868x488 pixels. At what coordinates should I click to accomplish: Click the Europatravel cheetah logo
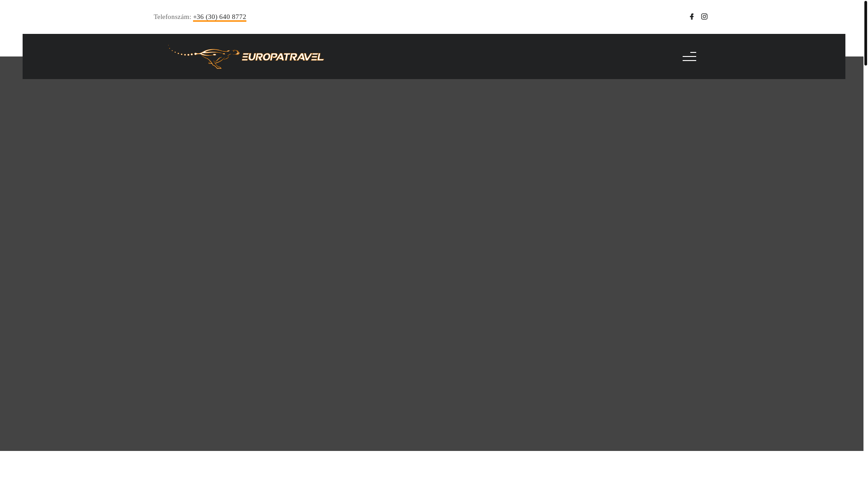pos(246,56)
